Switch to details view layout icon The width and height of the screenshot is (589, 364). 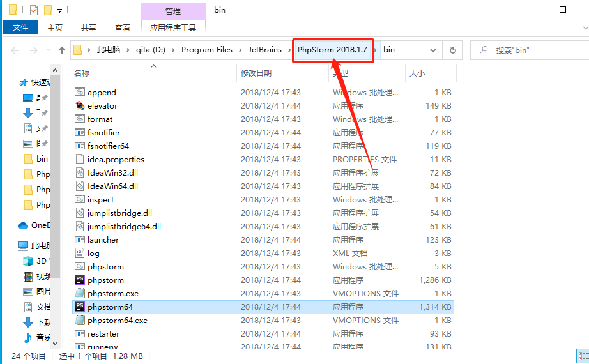tap(583, 356)
